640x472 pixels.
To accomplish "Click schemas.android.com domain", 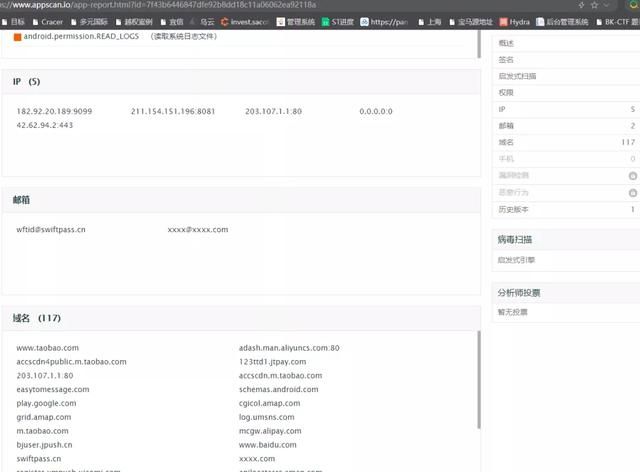I will point(278,390).
